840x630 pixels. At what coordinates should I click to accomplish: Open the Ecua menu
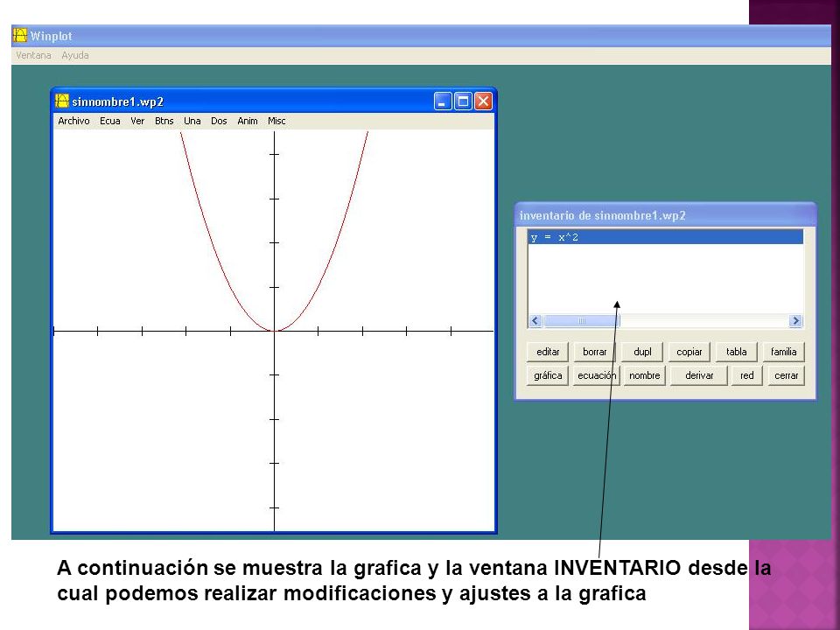[110, 121]
